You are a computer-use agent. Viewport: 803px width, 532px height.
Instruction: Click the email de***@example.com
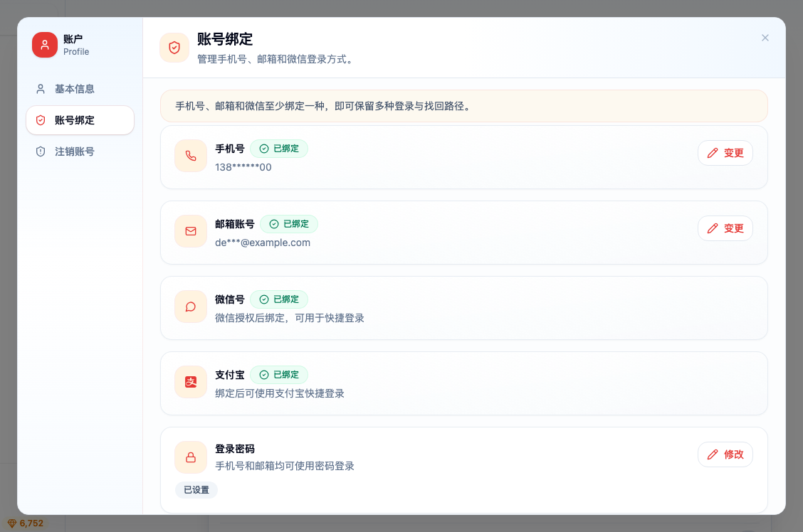263,243
